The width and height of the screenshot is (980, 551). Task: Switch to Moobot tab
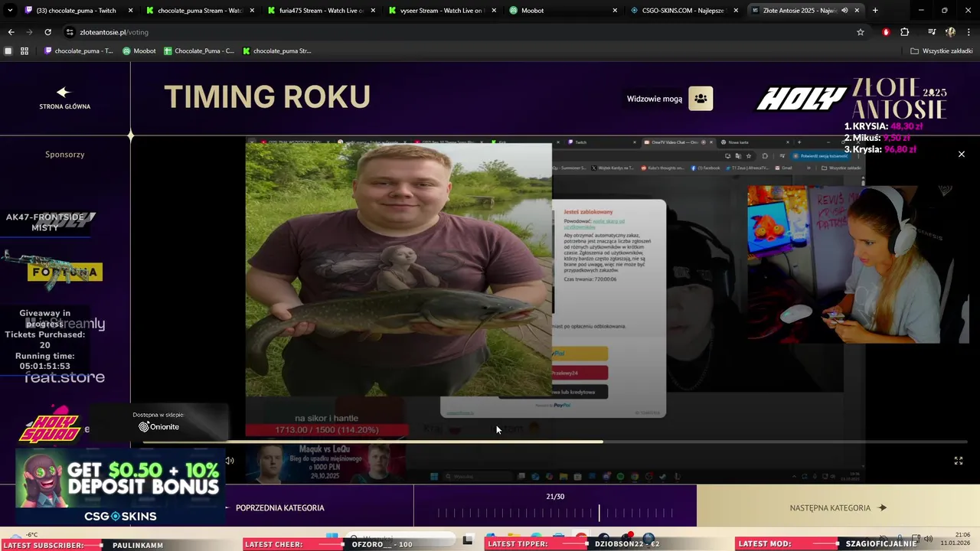pyautogui.click(x=563, y=11)
